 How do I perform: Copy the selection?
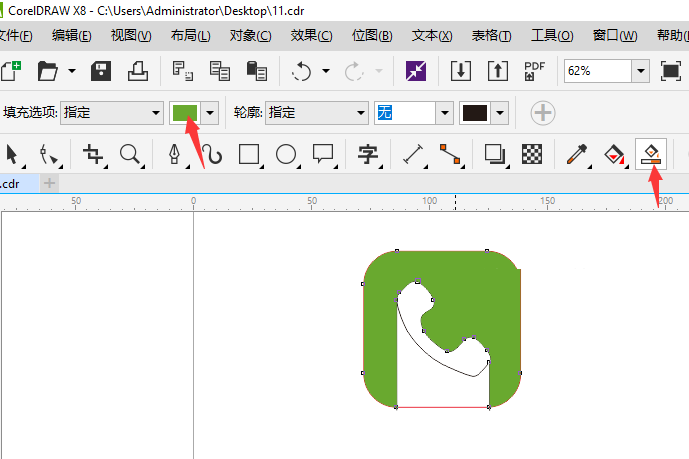(x=220, y=71)
